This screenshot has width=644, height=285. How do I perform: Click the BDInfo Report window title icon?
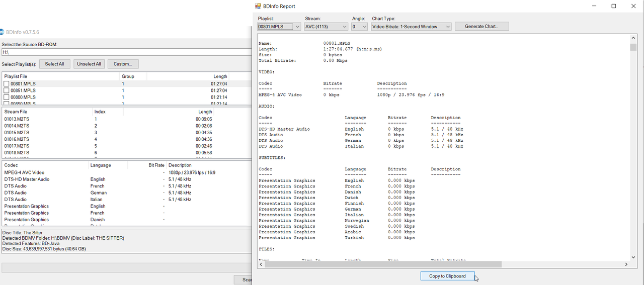coord(258,6)
